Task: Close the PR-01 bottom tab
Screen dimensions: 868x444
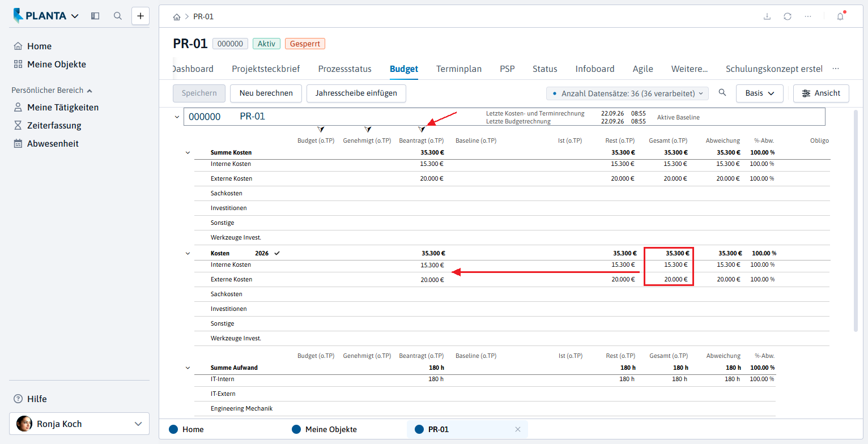Action: (x=517, y=429)
